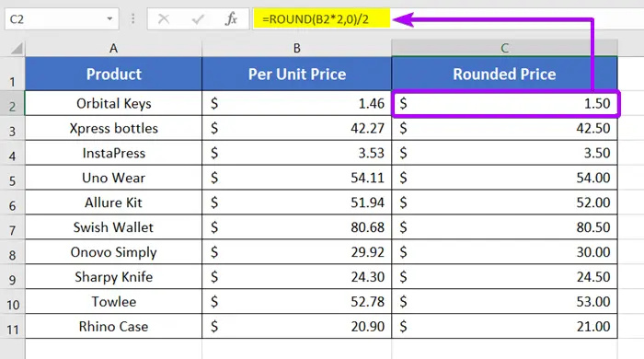The image size is (644, 359).
Task: Click the InstaPress cell
Action: pos(113,153)
